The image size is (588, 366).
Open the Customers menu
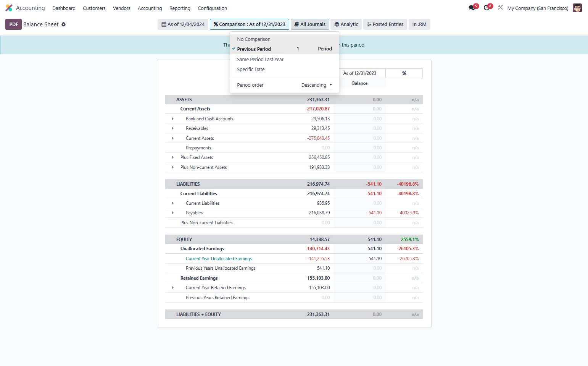(94, 8)
